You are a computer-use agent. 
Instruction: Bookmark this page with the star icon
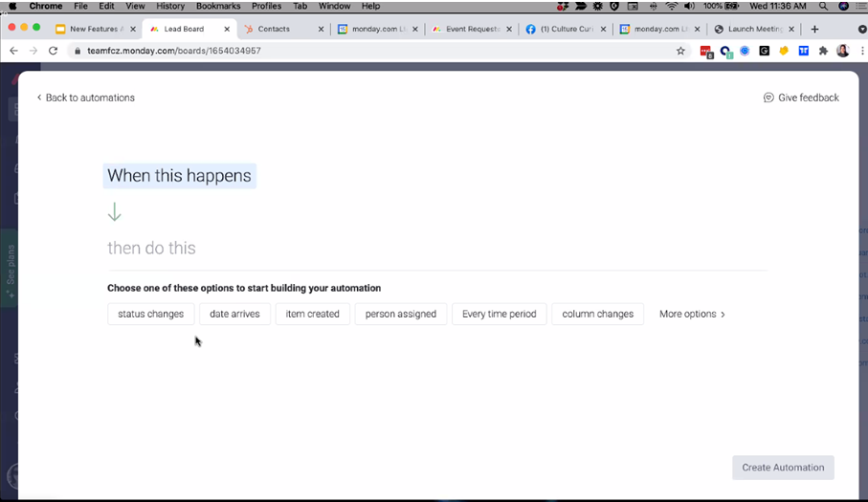click(x=681, y=51)
